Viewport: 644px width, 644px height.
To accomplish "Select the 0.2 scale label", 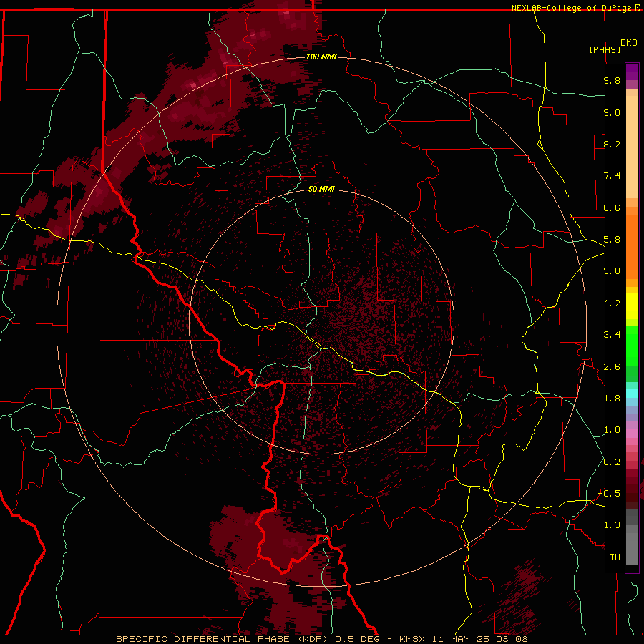I will [612, 462].
